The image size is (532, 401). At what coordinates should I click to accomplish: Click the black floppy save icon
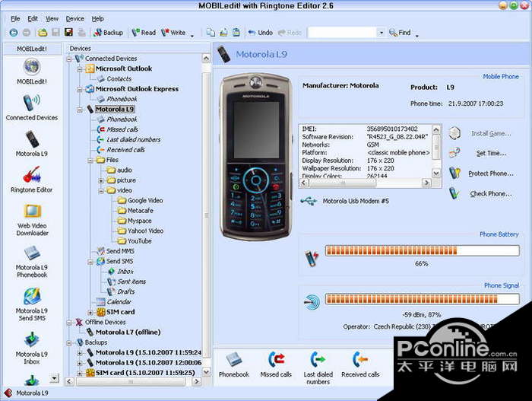(x=68, y=32)
